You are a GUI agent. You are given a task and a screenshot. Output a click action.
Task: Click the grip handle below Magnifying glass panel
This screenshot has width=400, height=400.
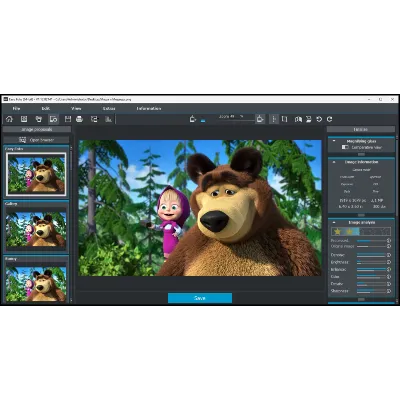click(361, 154)
